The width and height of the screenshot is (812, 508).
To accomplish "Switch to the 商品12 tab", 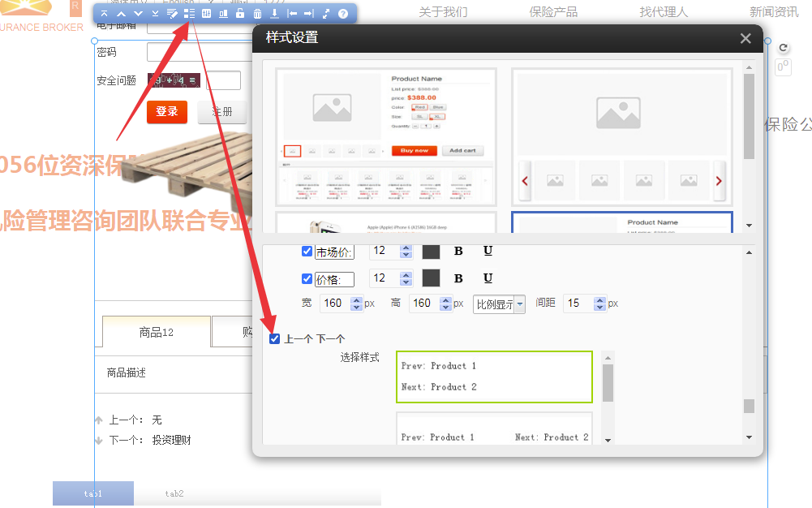I will 156,332.
